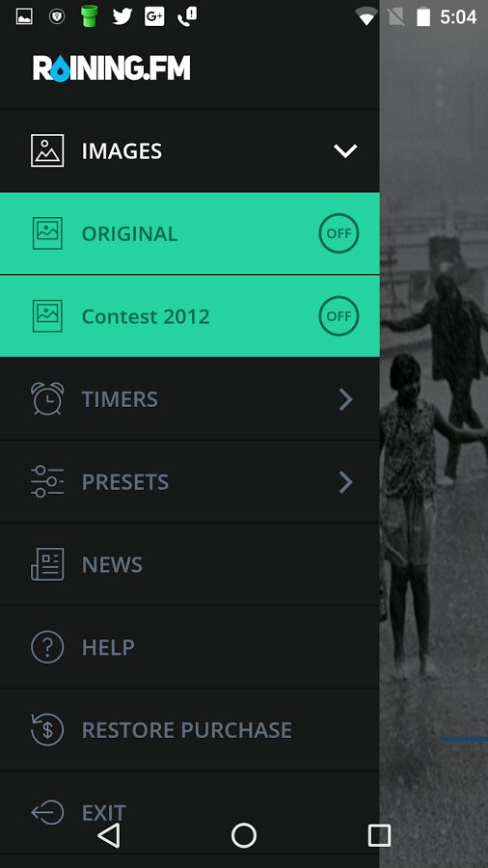The image size is (488, 868).
Task: Tap the Help question mark icon
Action: [47, 647]
